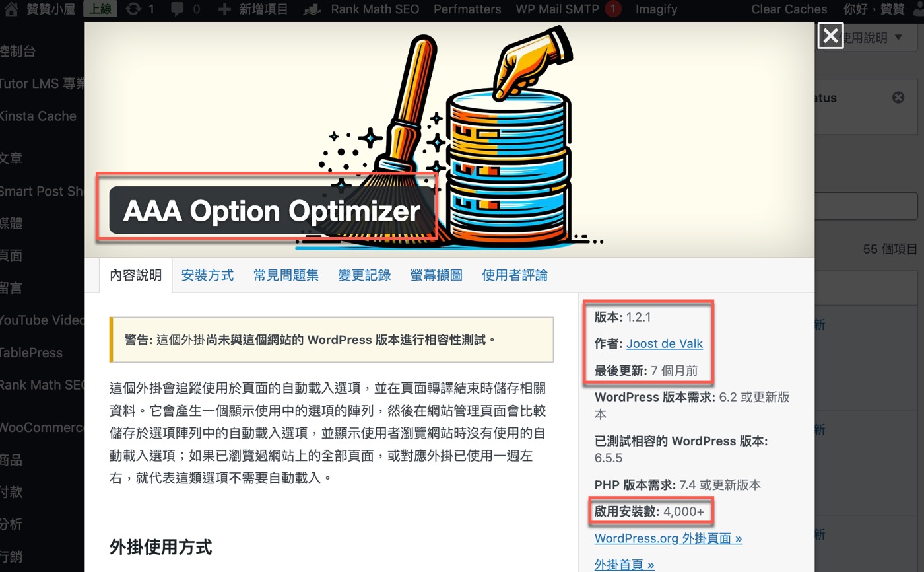924x572 pixels.
Task: Click the 最後更新: 7 個月前 text
Action: [x=646, y=371]
